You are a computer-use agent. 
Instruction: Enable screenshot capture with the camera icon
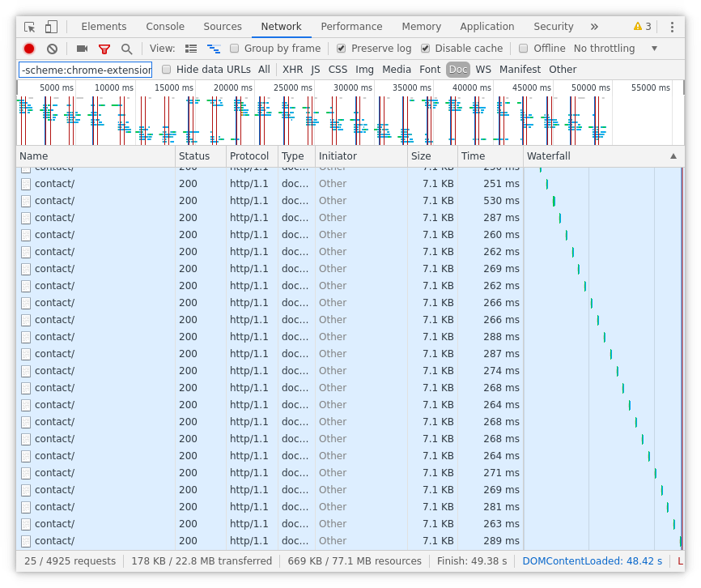81,48
